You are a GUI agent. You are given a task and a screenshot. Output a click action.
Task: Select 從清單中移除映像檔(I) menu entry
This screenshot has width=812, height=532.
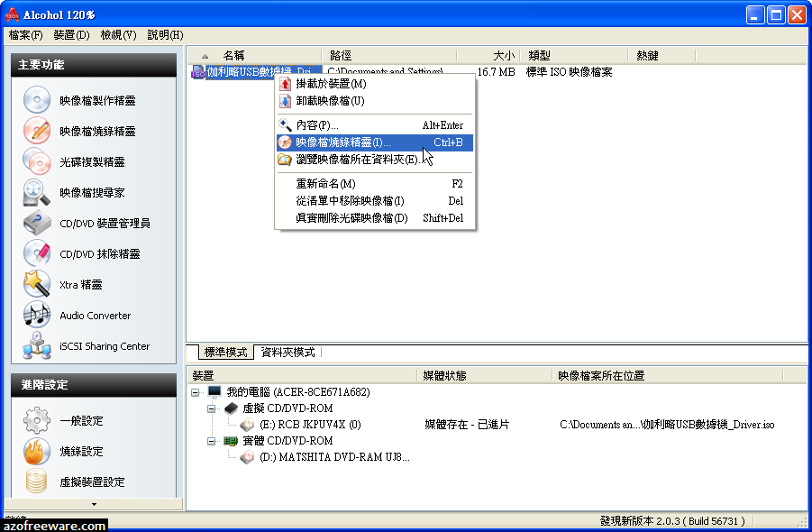tap(375, 200)
